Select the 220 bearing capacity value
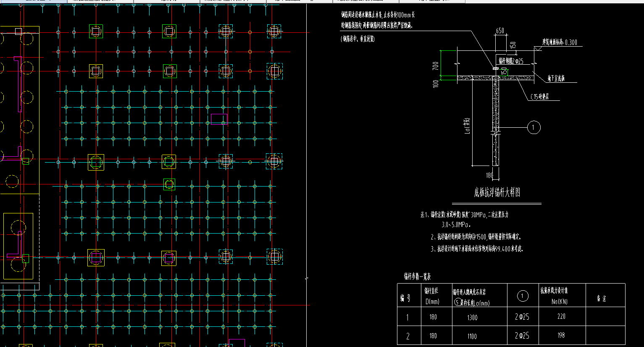 pos(561,316)
